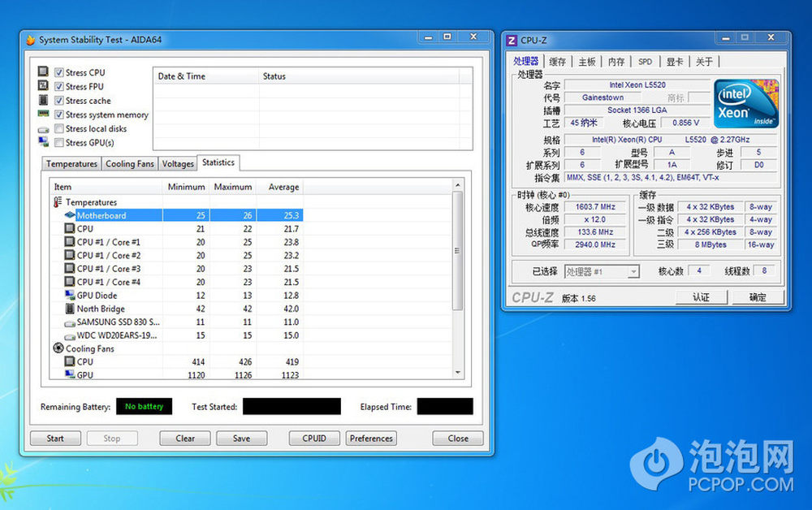This screenshot has width=812, height=510.
Task: Click the CPU-Z logo icon in title bar
Action: pyautogui.click(x=512, y=41)
